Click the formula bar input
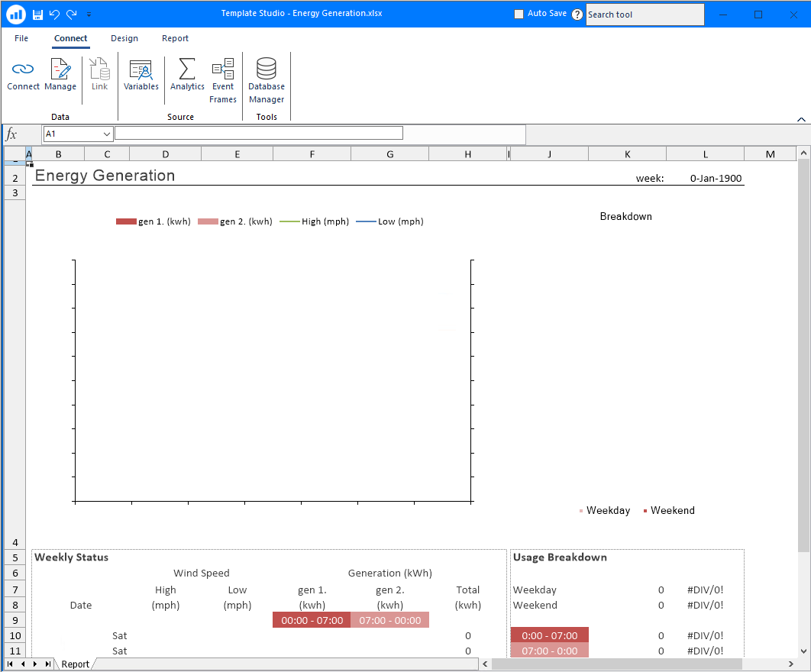The image size is (811, 672). (x=259, y=134)
